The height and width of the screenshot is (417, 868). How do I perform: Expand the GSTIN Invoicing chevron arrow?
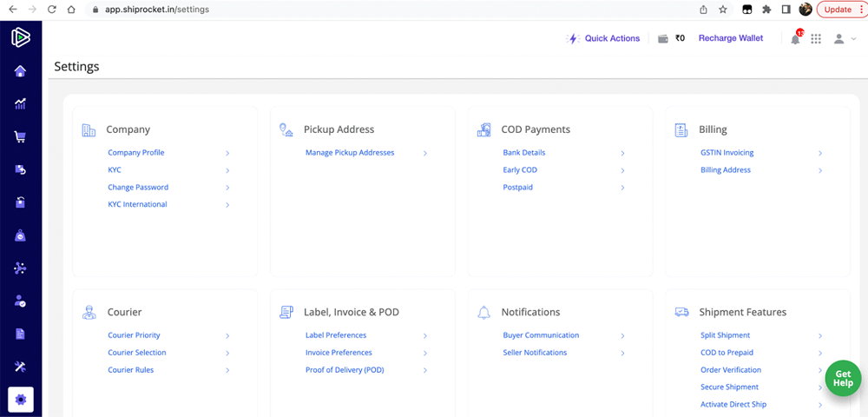[820, 153]
